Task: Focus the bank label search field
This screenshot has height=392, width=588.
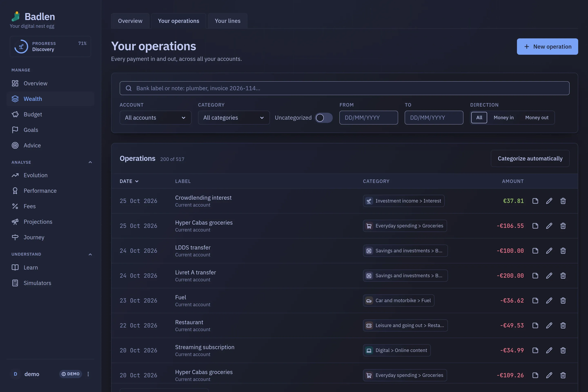Action: pyautogui.click(x=344, y=88)
